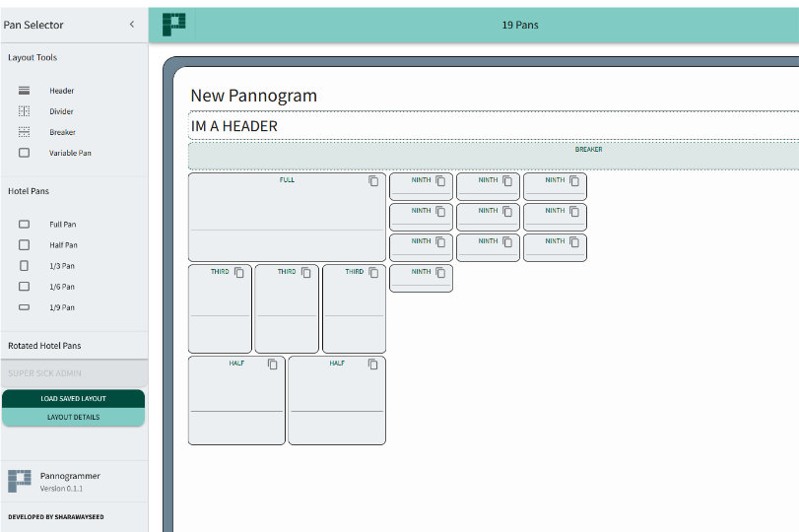
Task: Select the Divider layout tool icon
Action: (x=25, y=111)
